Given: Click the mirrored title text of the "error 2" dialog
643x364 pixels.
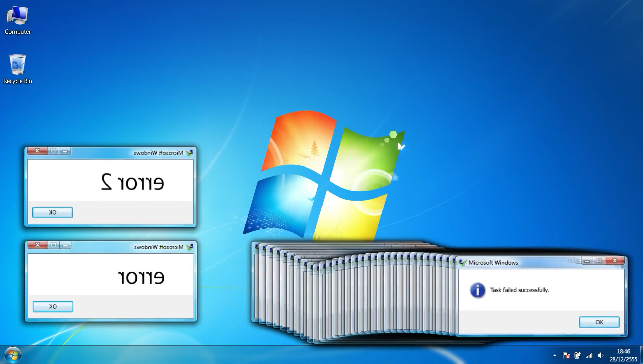Looking at the screenshot, I should point(158,153).
